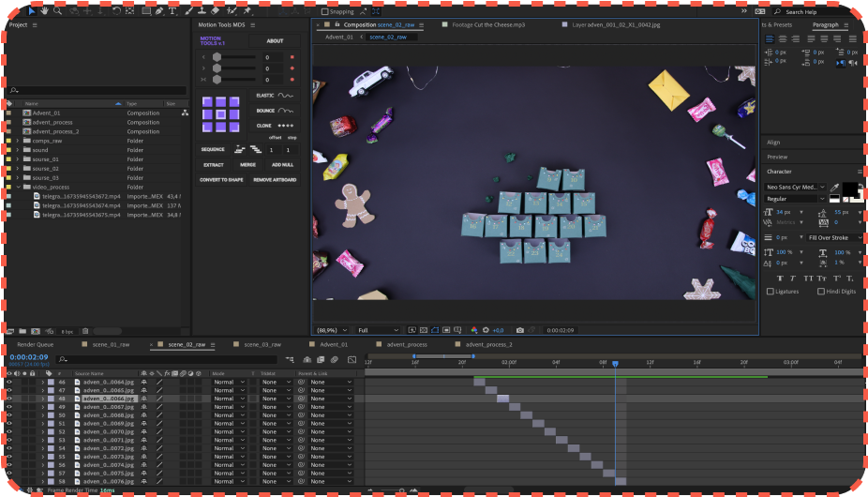Switch to the Render Queue tab

point(35,345)
